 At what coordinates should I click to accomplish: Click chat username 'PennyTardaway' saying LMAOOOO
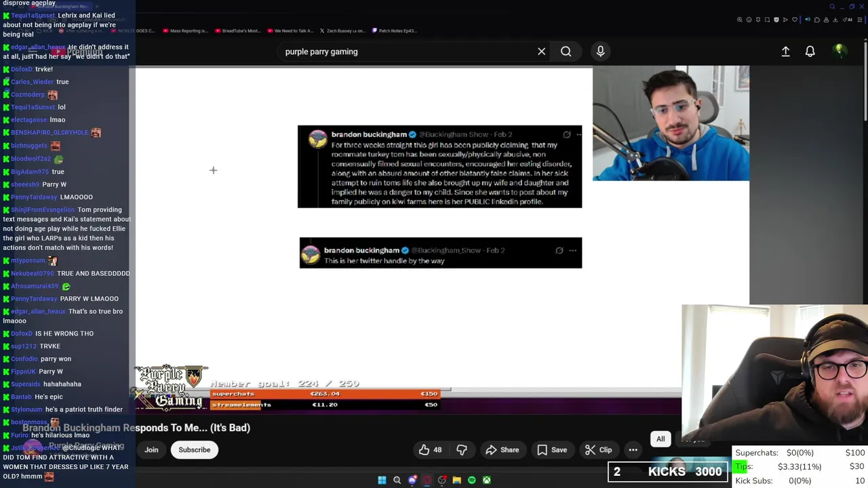pos(34,197)
